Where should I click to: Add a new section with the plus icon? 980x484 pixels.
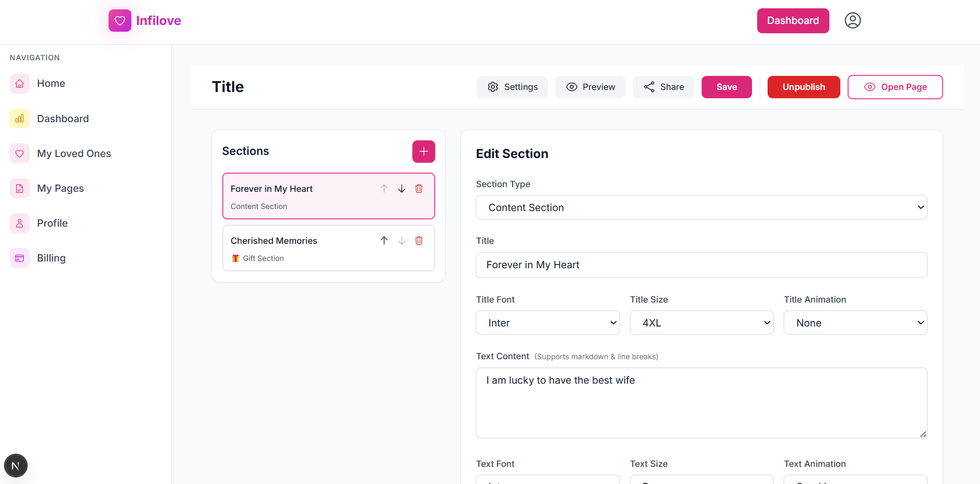point(423,151)
